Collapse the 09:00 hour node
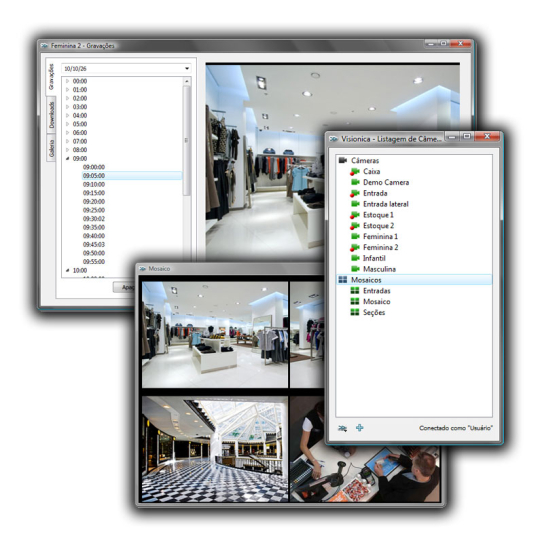Image resolution: width=540 pixels, height=543 pixels. click(68, 159)
